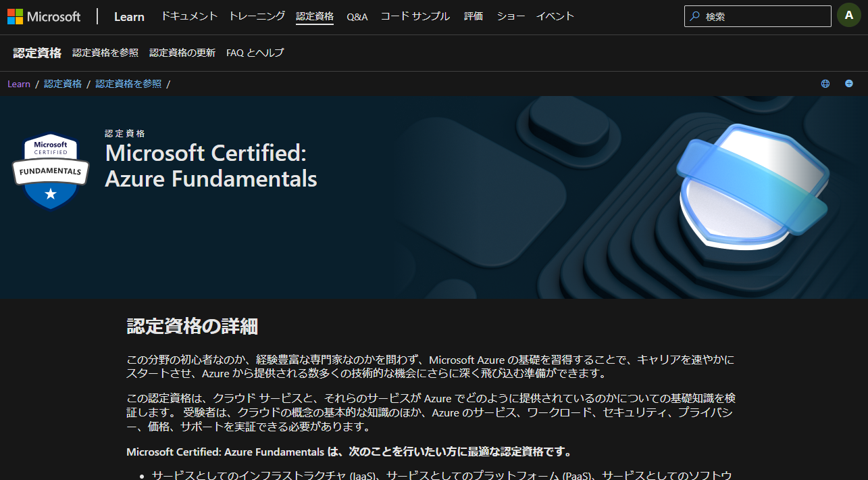Open コード サンプル in top navigation
This screenshot has height=480, width=868.
tap(415, 16)
